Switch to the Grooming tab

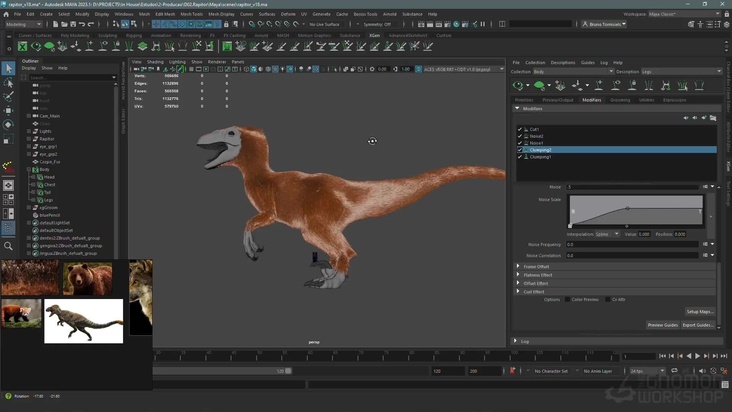pyautogui.click(x=620, y=100)
